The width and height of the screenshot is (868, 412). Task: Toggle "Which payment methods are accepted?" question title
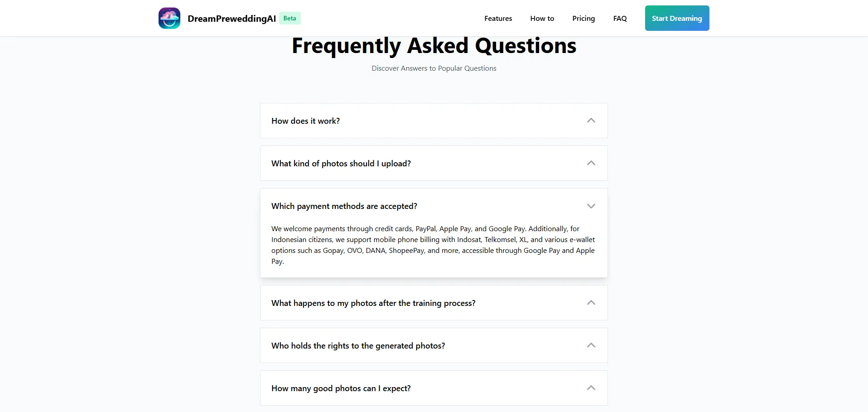click(x=344, y=206)
